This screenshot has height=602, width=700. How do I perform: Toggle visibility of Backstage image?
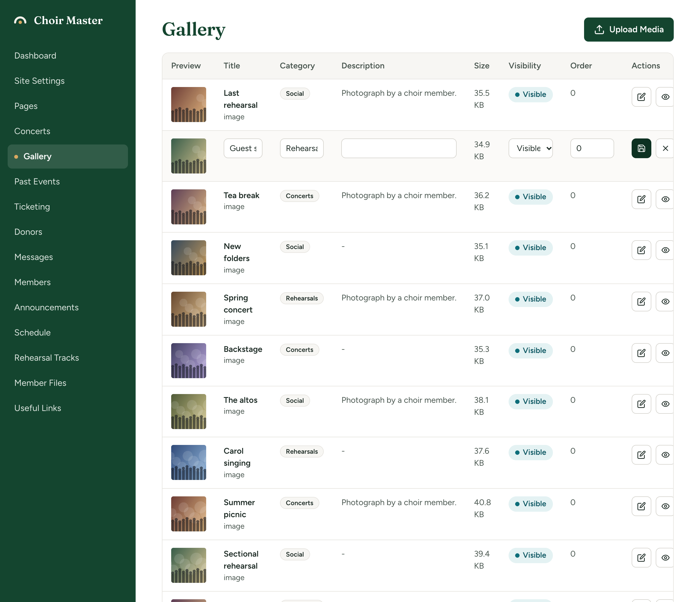point(664,353)
